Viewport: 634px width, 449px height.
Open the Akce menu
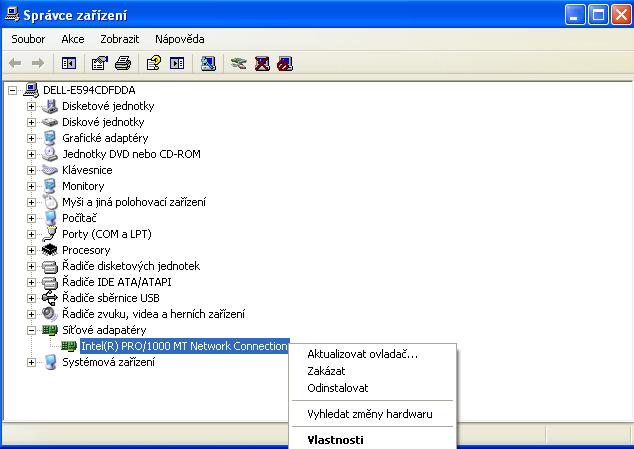(x=73, y=39)
